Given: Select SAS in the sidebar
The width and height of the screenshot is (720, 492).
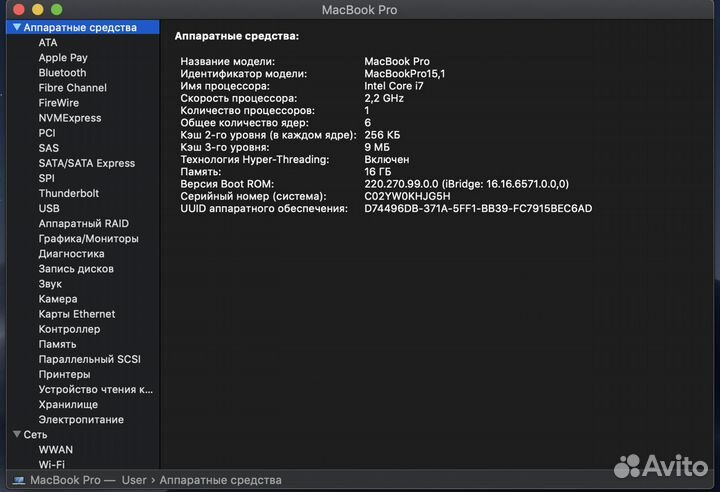Looking at the screenshot, I should (49, 148).
